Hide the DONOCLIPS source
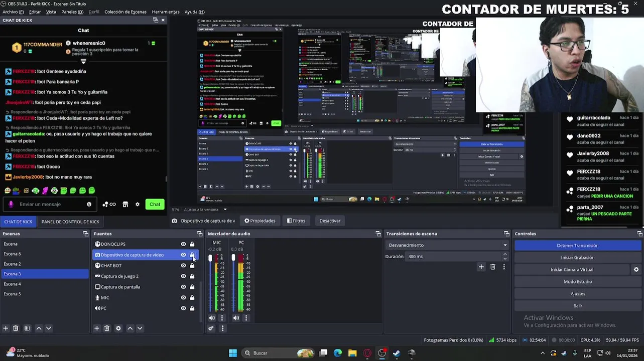This screenshot has height=361, width=644. point(183,244)
